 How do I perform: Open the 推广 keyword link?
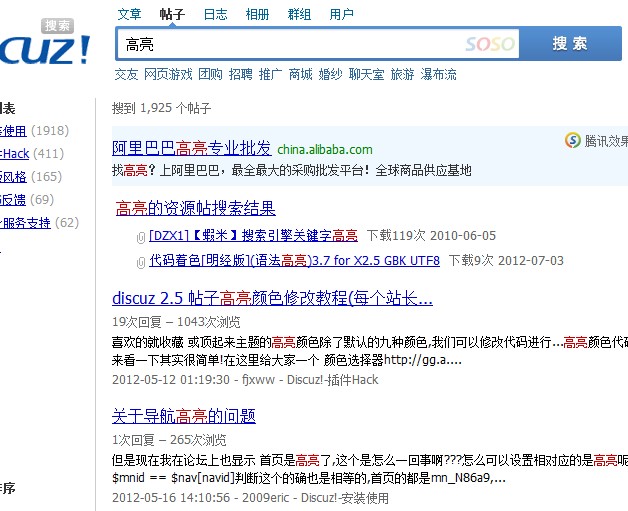271,74
